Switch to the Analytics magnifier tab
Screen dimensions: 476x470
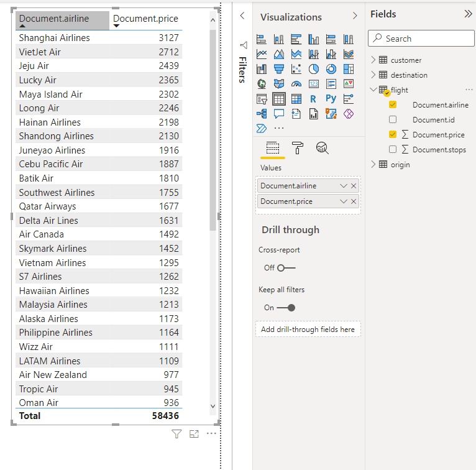coord(322,148)
